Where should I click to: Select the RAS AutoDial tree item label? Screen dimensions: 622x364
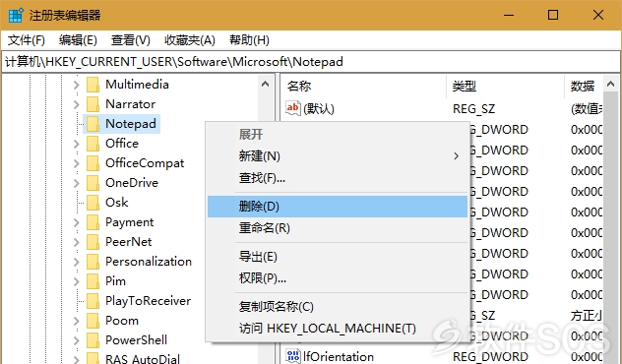point(143,359)
